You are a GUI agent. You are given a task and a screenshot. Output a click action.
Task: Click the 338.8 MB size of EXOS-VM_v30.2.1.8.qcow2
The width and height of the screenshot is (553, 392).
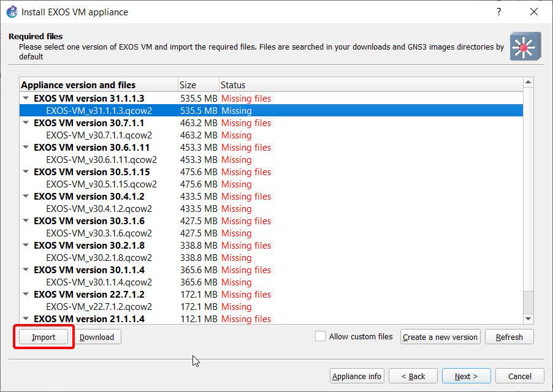coord(199,257)
